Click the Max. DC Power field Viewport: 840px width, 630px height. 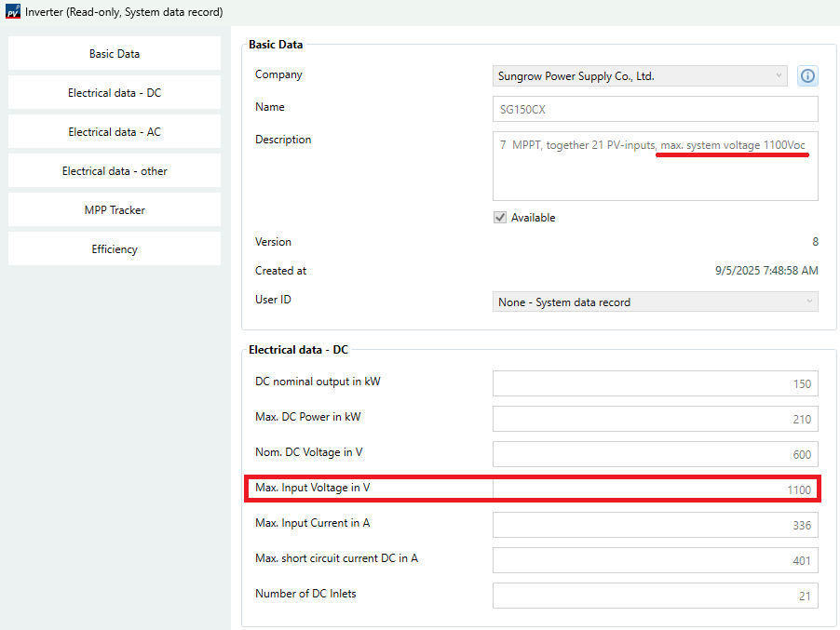pos(655,419)
